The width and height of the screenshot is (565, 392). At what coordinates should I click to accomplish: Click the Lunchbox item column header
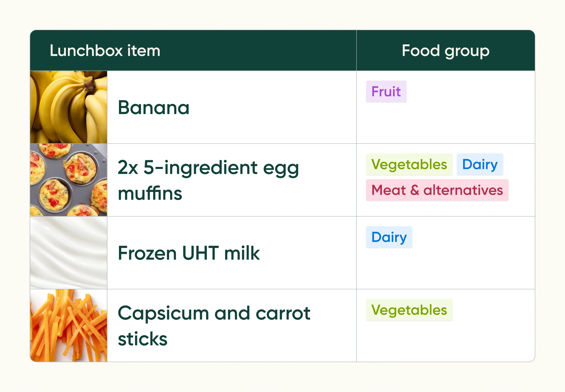pyautogui.click(x=105, y=51)
